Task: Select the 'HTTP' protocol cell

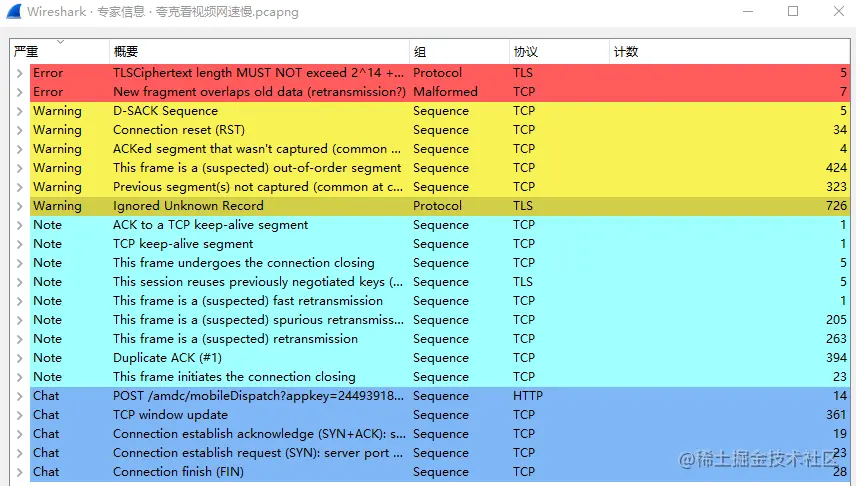Action: 528,396
